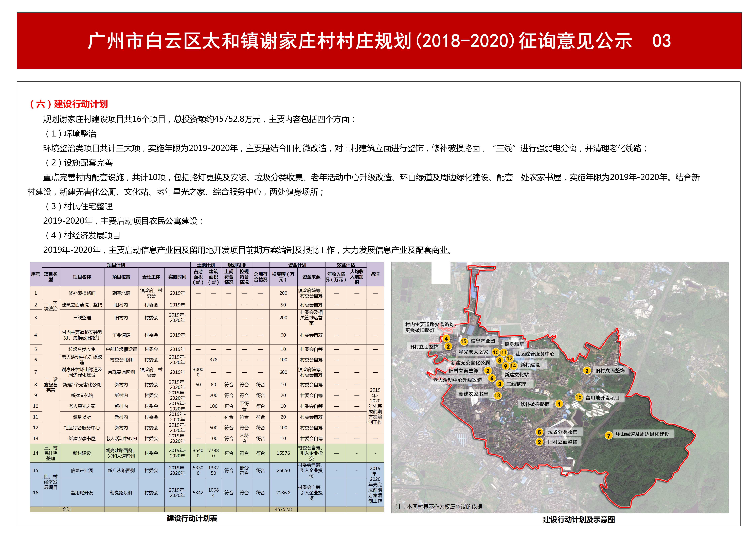This screenshot has height=535, width=756.
Task: Click map marker 10 beside 星光老人之家
Action: tap(496, 352)
